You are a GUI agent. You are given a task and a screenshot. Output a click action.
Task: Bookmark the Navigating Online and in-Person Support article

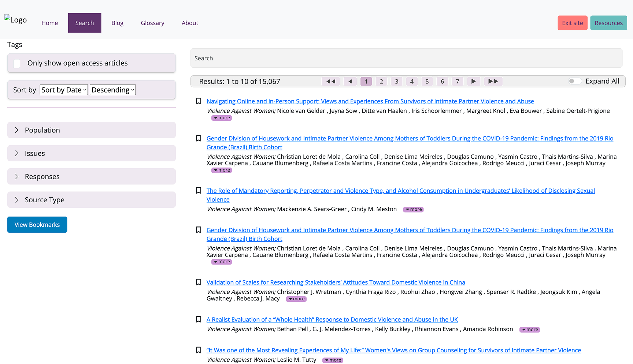point(199,101)
